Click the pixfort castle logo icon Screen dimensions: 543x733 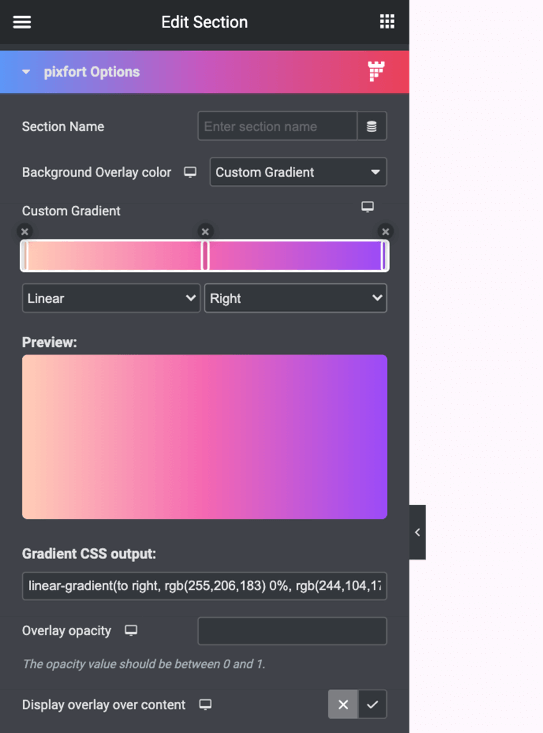[376, 72]
